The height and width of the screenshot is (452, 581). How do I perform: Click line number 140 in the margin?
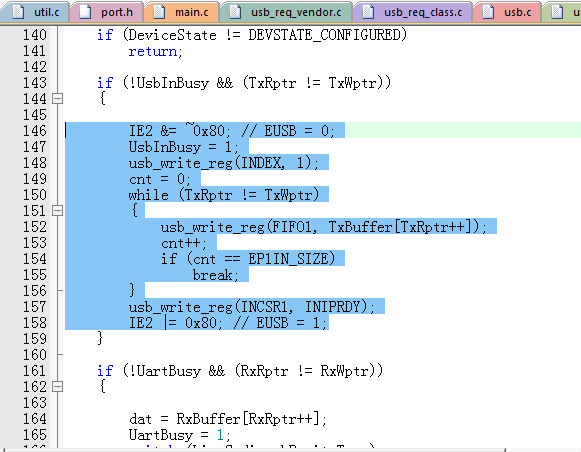35,35
